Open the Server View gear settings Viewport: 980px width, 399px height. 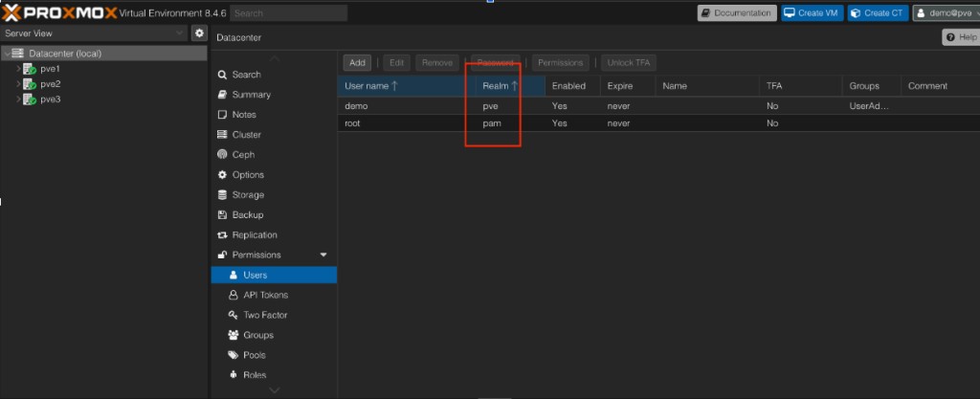pos(199,33)
